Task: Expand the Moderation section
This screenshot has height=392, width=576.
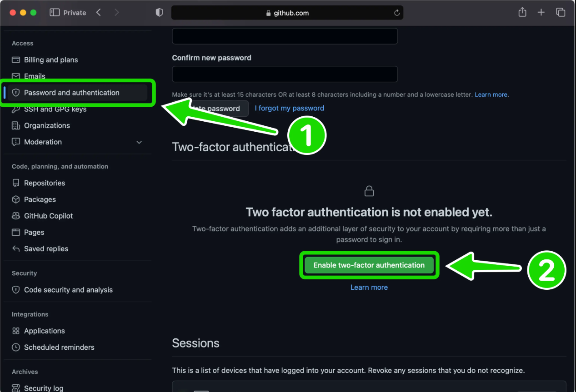Action: click(139, 142)
